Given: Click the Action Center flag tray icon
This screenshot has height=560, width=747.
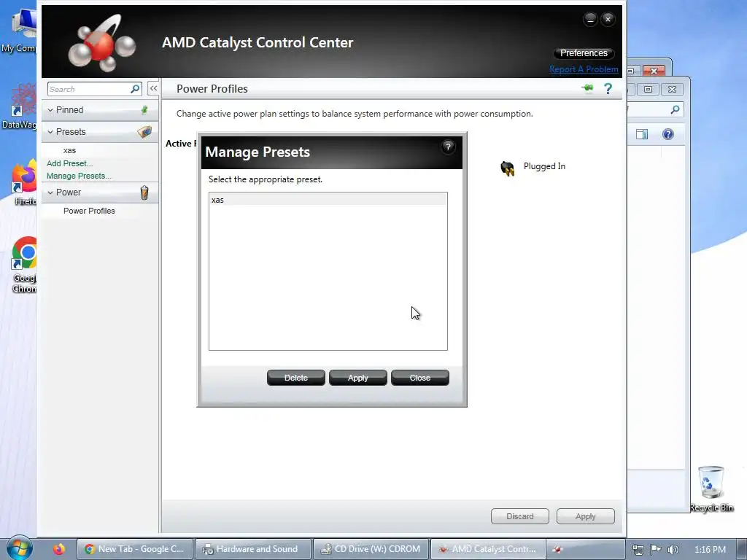Looking at the screenshot, I should tap(656, 550).
